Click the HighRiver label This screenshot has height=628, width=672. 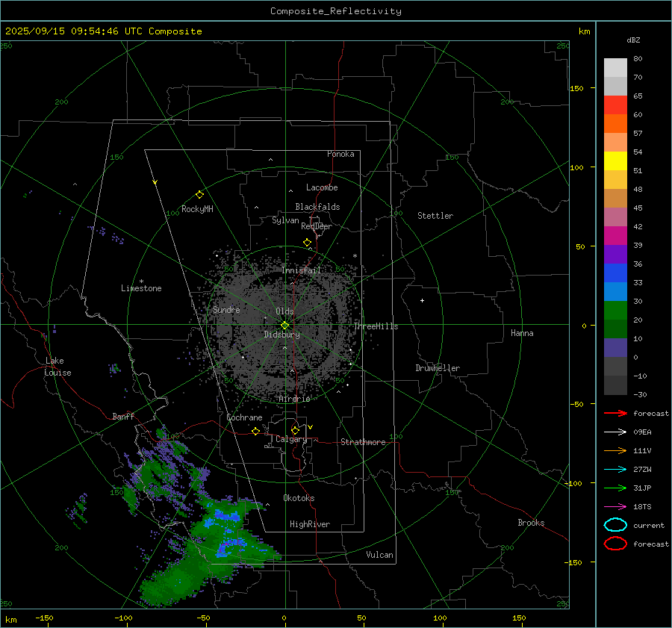pyautogui.click(x=310, y=524)
